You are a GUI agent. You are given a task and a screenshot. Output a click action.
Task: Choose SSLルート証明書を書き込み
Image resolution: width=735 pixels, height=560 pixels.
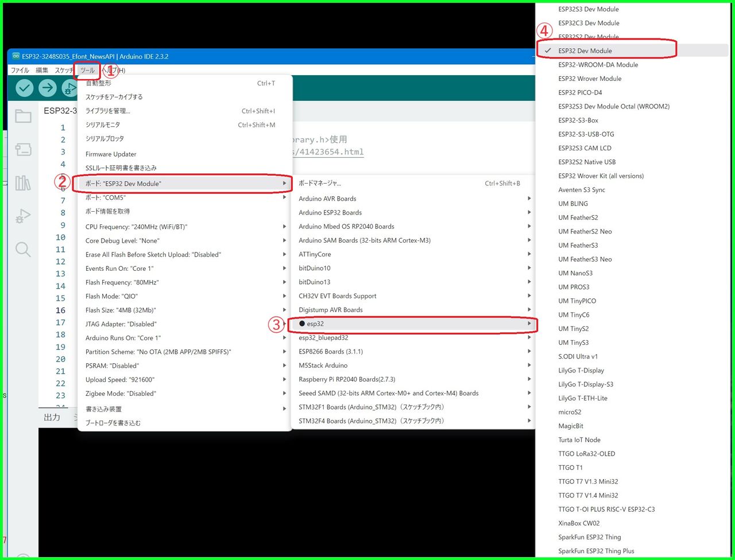(x=185, y=168)
